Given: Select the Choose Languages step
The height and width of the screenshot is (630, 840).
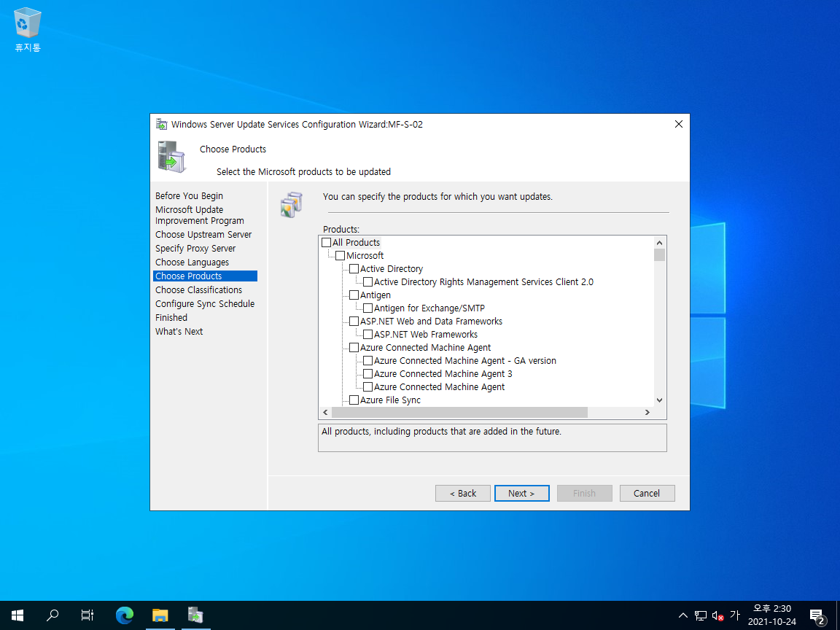Looking at the screenshot, I should 192,262.
